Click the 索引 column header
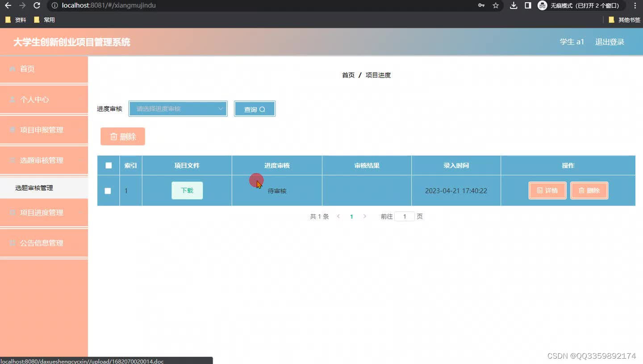Screen dimensions: 643x364 (130, 165)
